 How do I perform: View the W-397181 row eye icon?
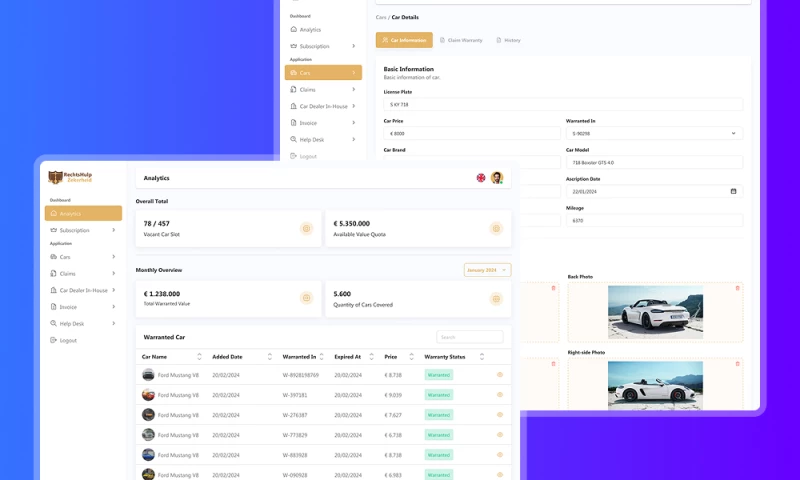499,395
